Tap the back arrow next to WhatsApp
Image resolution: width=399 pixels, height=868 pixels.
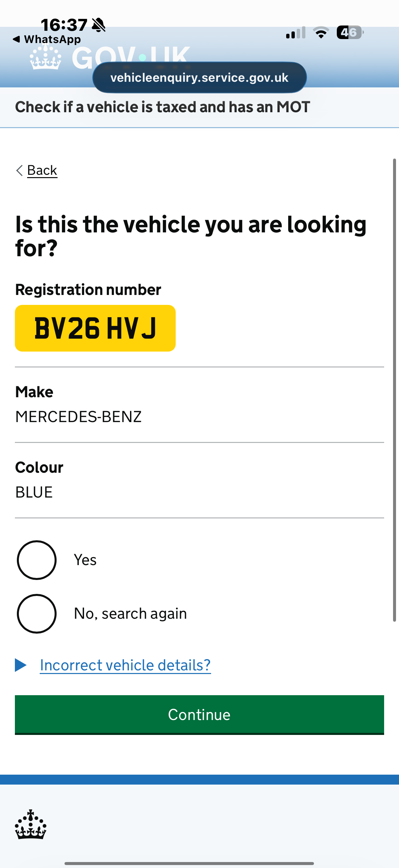pyautogui.click(x=16, y=39)
